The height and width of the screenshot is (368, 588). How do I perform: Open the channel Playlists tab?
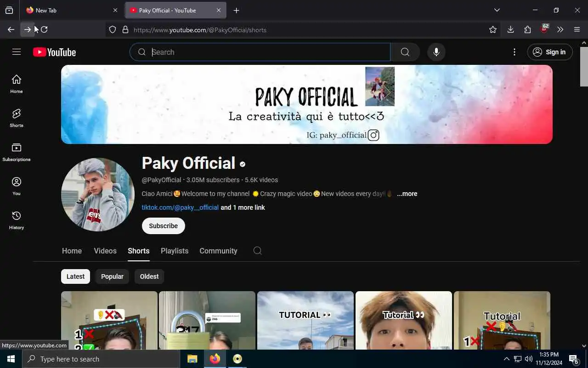click(175, 251)
